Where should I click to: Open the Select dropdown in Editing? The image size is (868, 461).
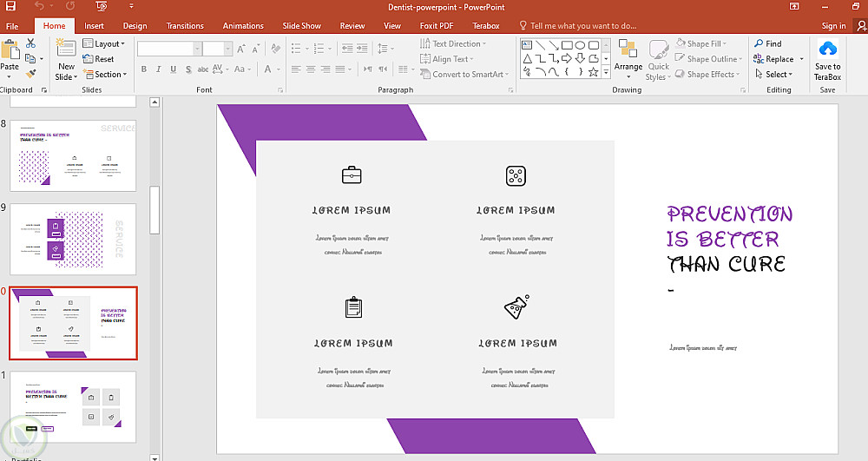774,74
